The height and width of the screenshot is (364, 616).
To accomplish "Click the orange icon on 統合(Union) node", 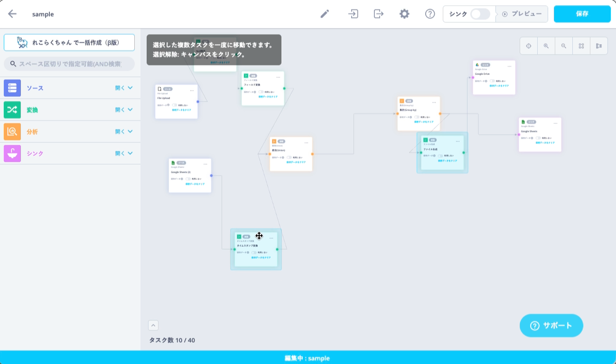I will click(274, 141).
